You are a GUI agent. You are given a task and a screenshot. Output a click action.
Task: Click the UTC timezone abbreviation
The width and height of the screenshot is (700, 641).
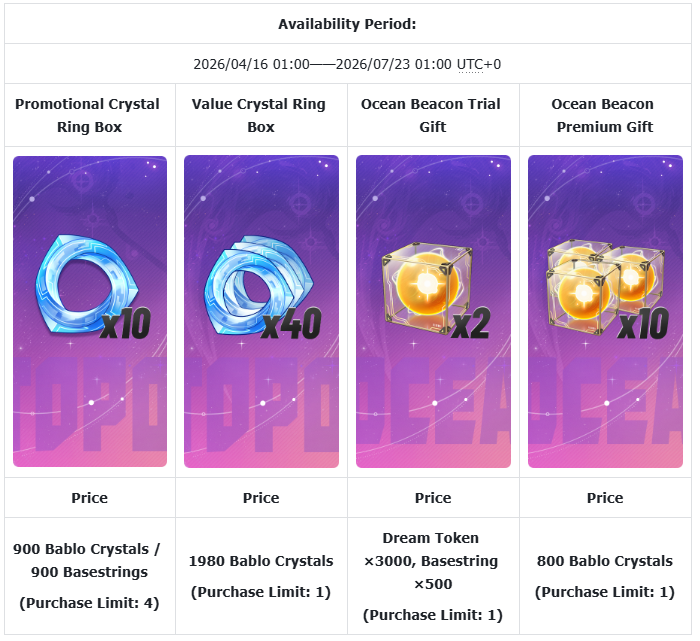click(470, 65)
